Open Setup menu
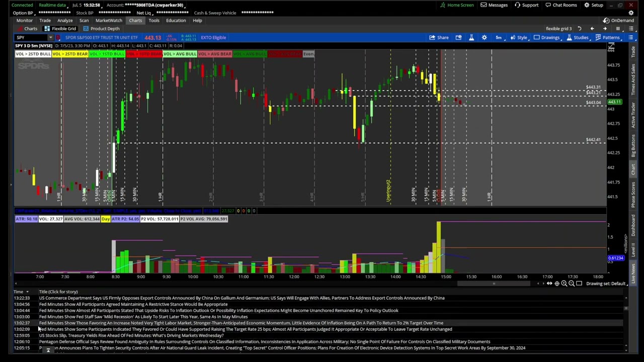 tap(593, 5)
